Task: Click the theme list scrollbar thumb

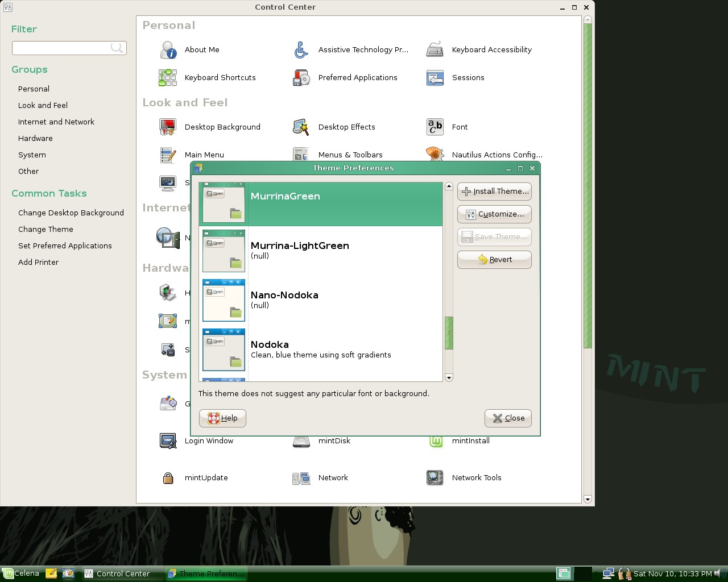Action: coord(449,333)
